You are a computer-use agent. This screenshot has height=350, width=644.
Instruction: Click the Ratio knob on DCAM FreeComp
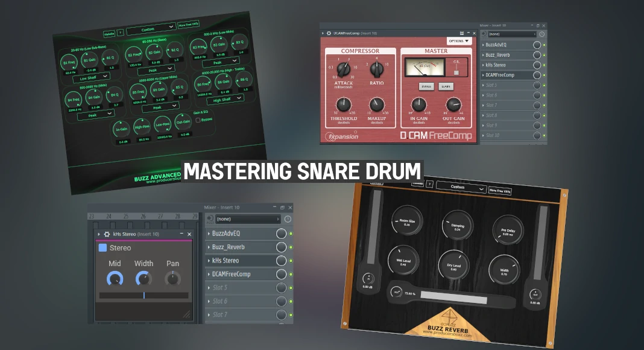coord(376,68)
